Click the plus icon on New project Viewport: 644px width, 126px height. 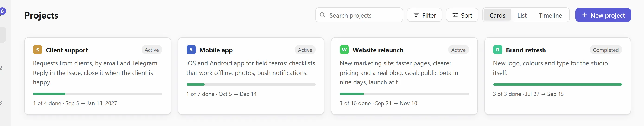click(x=585, y=15)
